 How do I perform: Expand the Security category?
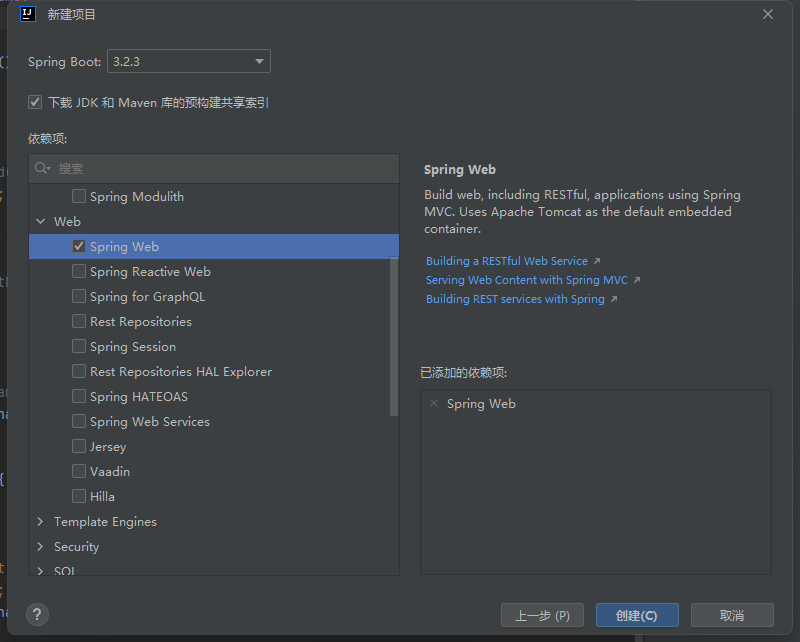pos(40,547)
